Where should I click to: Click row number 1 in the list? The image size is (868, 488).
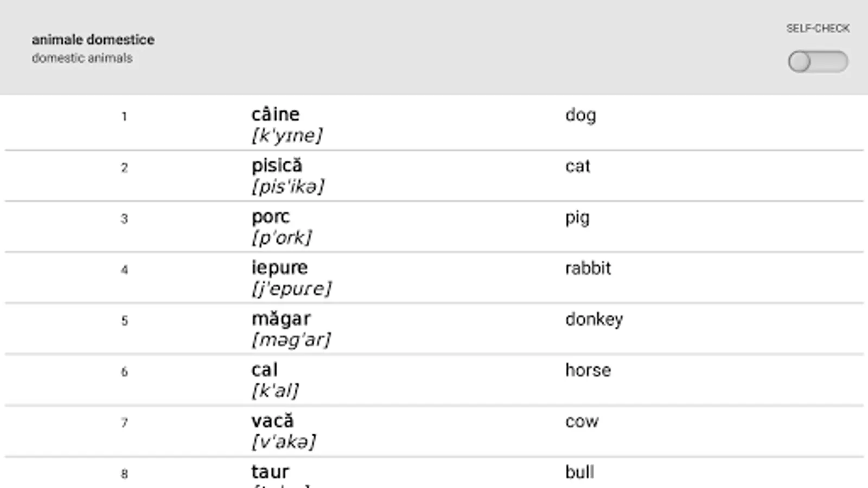[x=124, y=117]
